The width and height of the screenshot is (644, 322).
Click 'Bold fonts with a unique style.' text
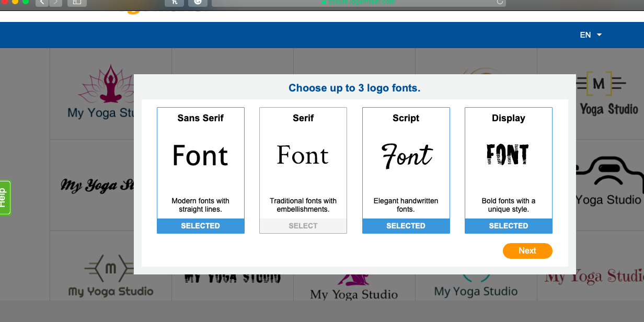point(509,205)
